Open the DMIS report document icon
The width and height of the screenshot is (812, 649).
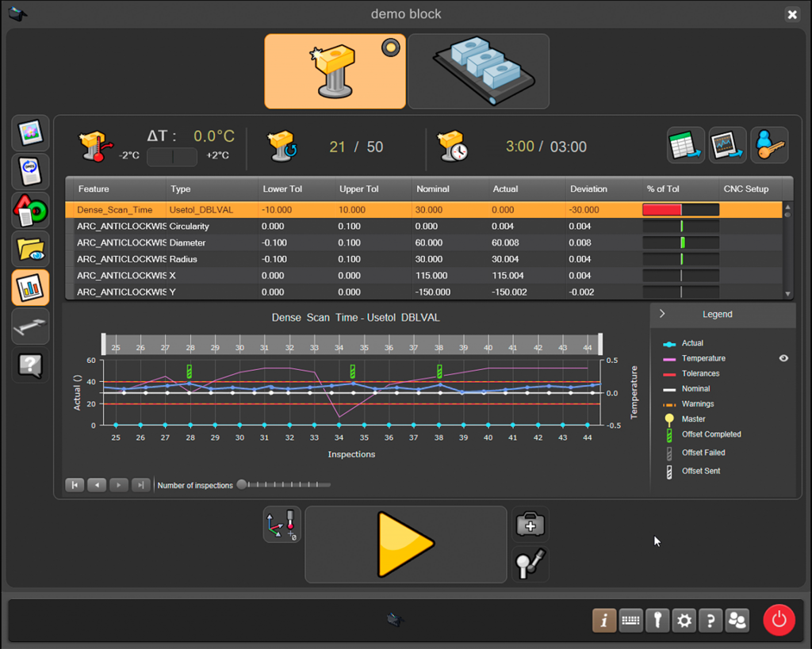pyautogui.click(x=30, y=172)
